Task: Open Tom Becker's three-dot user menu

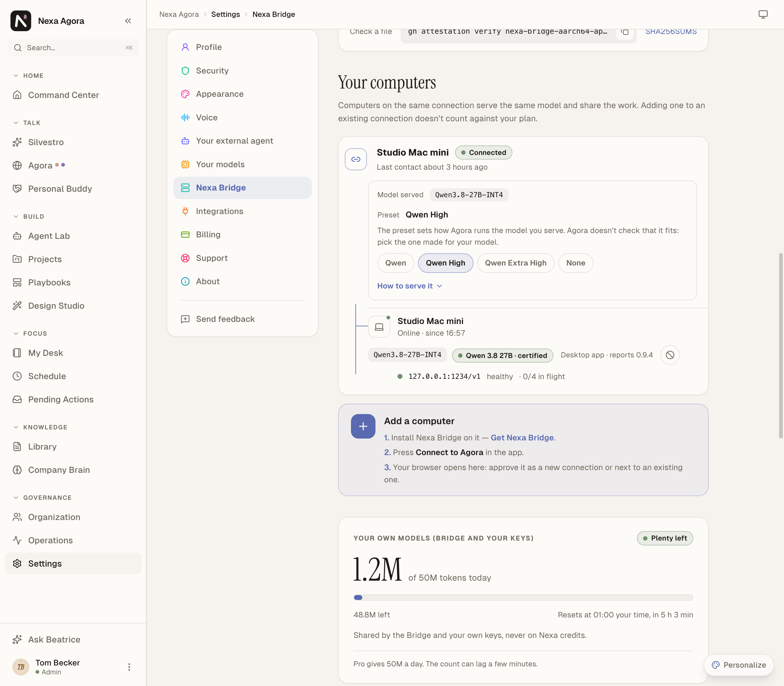Action: [129, 667]
